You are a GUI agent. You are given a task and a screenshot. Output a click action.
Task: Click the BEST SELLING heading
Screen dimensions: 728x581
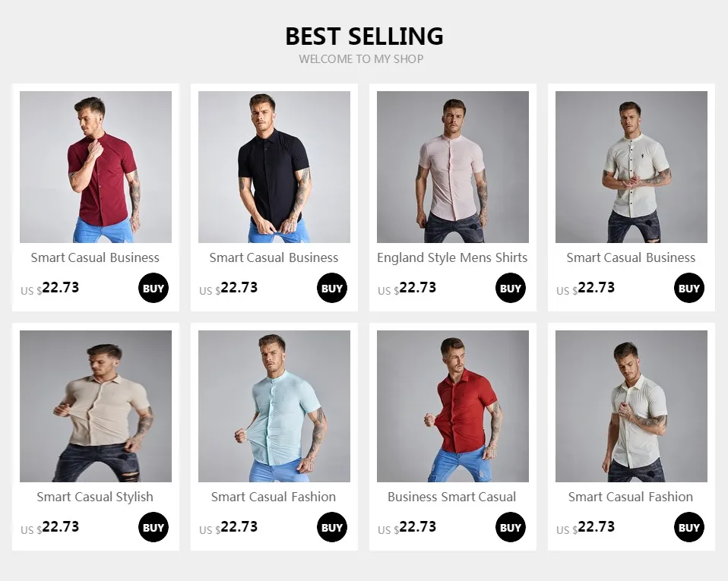(364, 36)
